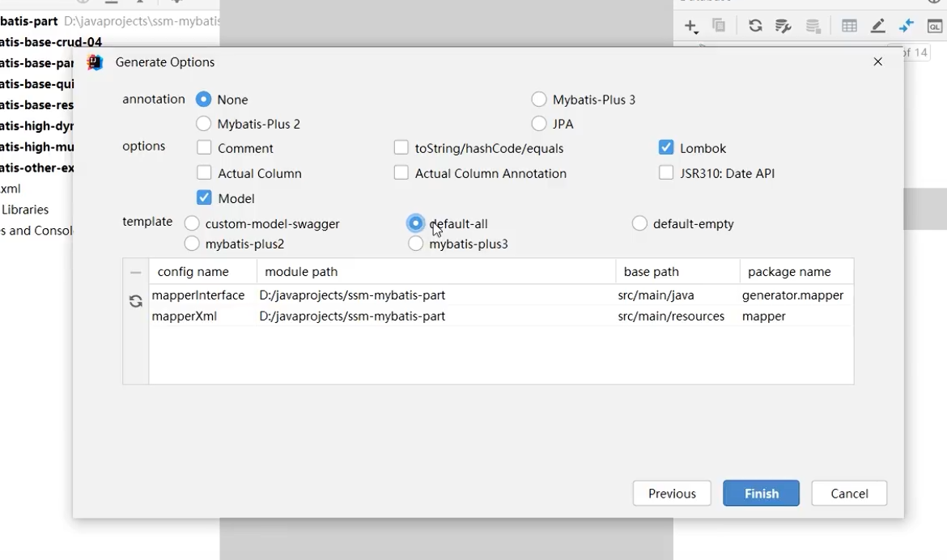Click the Finish button
Viewport: 947px width, 560px height.
tap(761, 494)
